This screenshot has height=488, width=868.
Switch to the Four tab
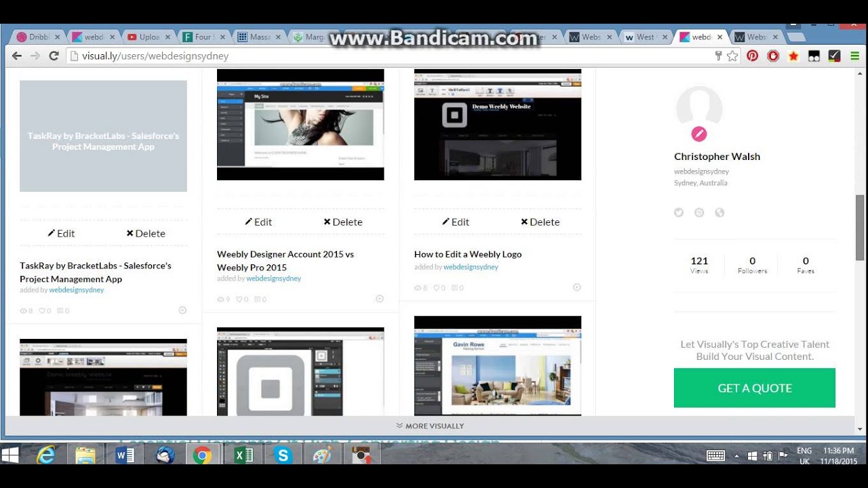click(x=203, y=37)
